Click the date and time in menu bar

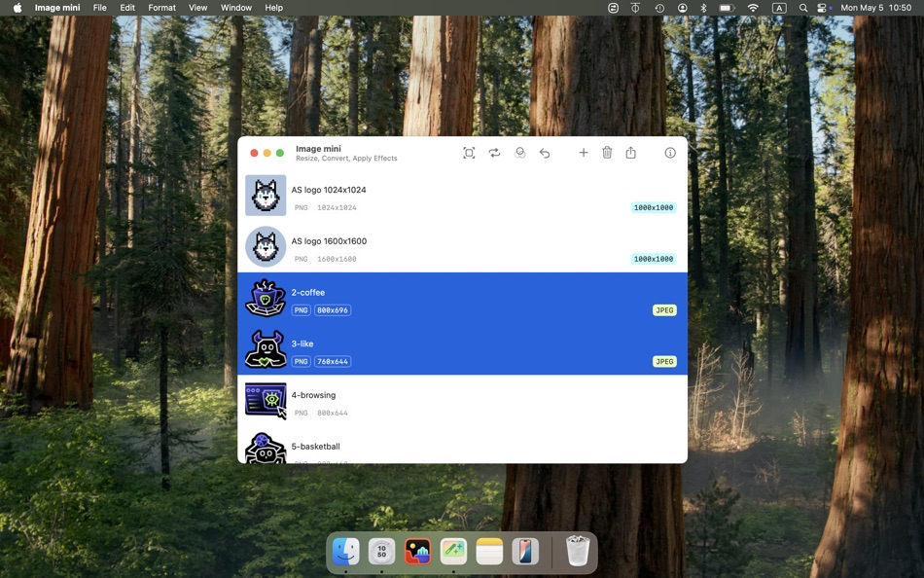click(x=875, y=8)
